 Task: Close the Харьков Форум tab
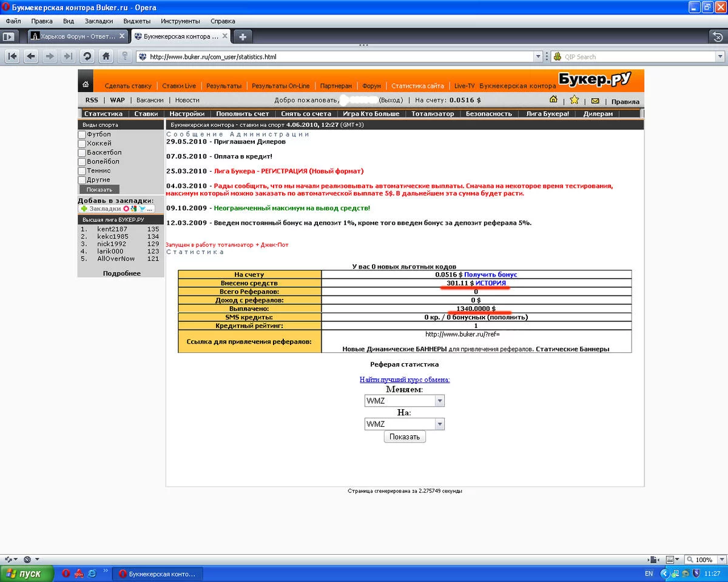point(121,36)
